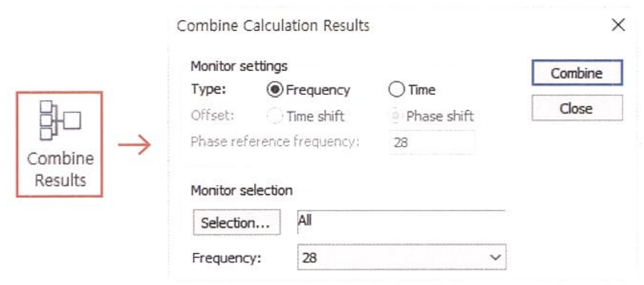Select the Frequency monitor type radio button

pyautogui.click(x=275, y=90)
